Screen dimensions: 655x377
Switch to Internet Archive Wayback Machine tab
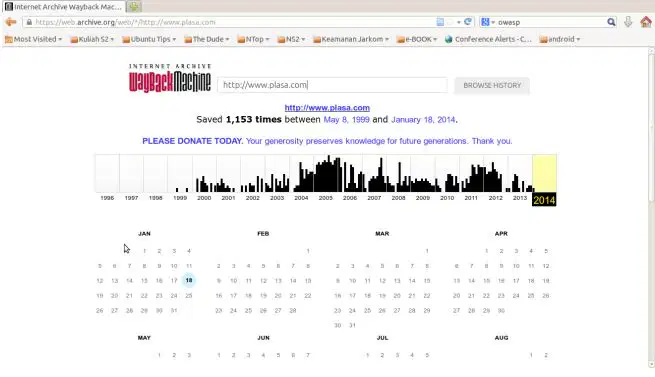[x=64, y=7]
